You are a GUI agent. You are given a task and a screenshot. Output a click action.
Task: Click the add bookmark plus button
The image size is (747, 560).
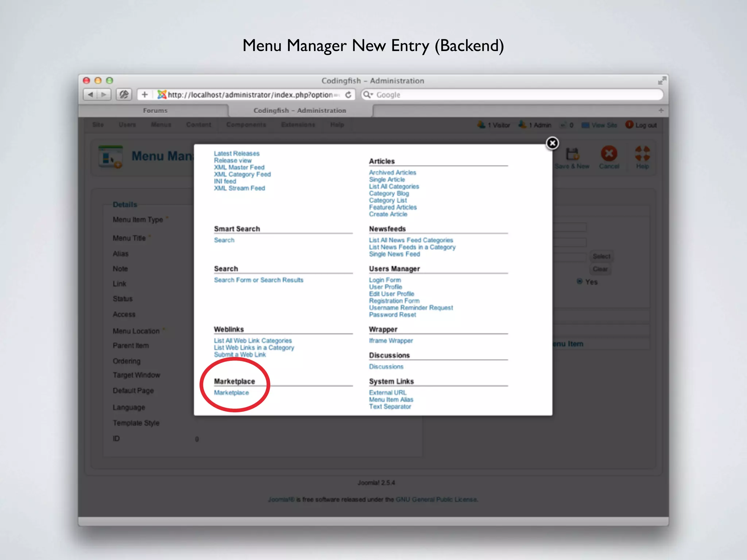pyautogui.click(x=145, y=95)
